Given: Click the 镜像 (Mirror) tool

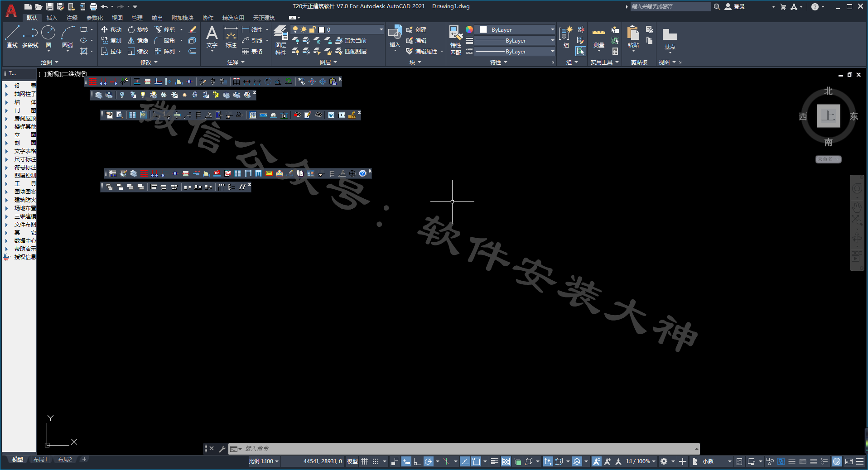Looking at the screenshot, I should (x=138, y=40).
